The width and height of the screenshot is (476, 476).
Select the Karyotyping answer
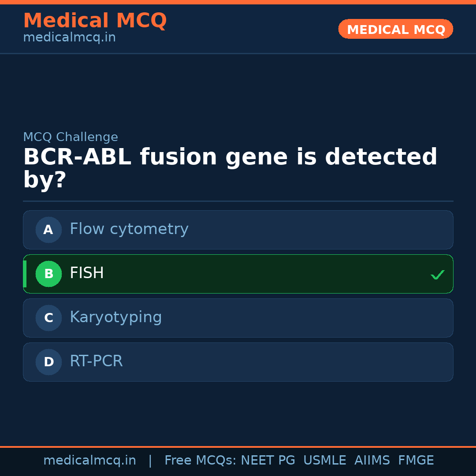[116, 317]
